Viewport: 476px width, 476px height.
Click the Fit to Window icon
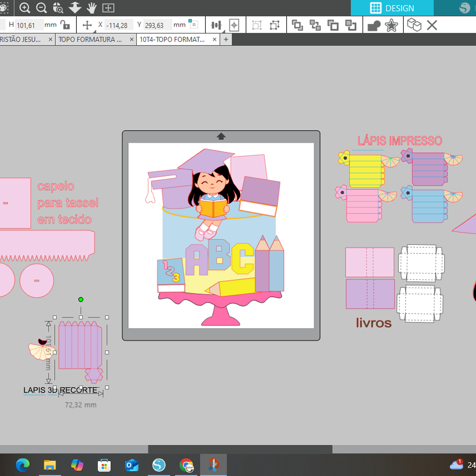pyautogui.click(x=108, y=8)
